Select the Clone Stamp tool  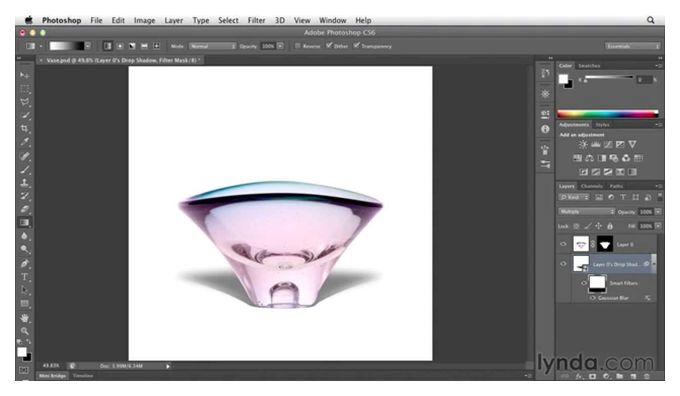(x=25, y=182)
